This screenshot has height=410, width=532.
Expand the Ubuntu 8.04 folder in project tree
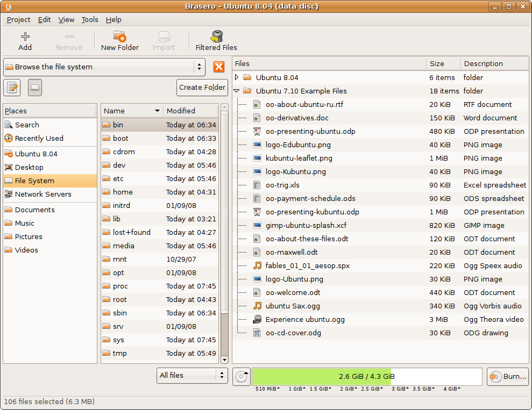(237, 77)
